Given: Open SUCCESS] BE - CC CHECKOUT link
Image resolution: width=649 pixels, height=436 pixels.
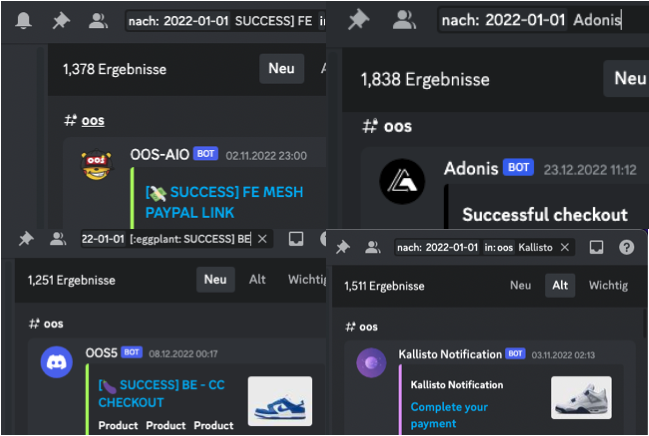Looking at the screenshot, I should (161, 393).
